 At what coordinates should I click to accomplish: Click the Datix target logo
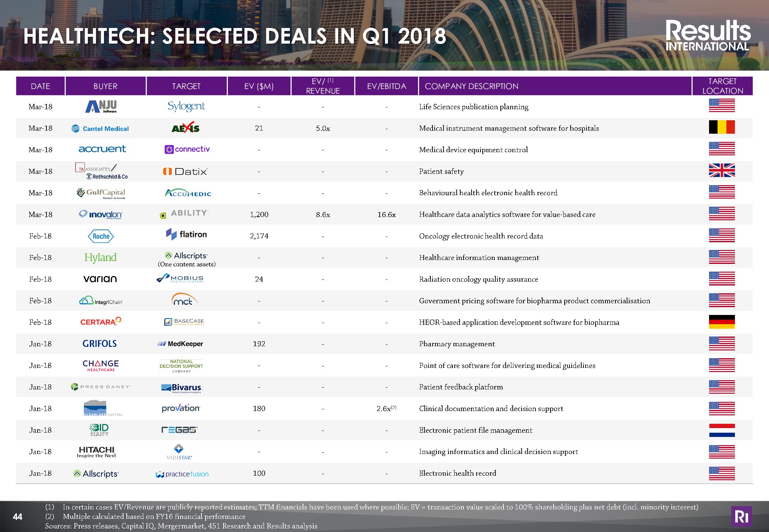(x=185, y=172)
